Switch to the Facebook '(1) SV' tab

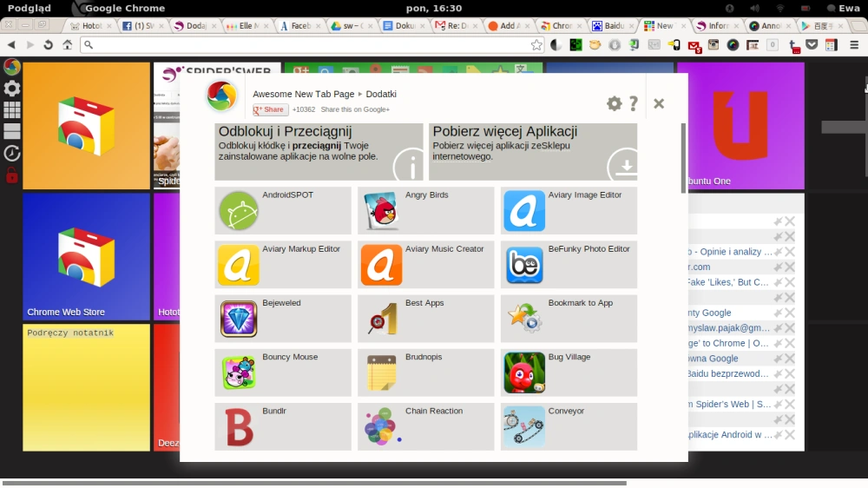[x=141, y=25]
